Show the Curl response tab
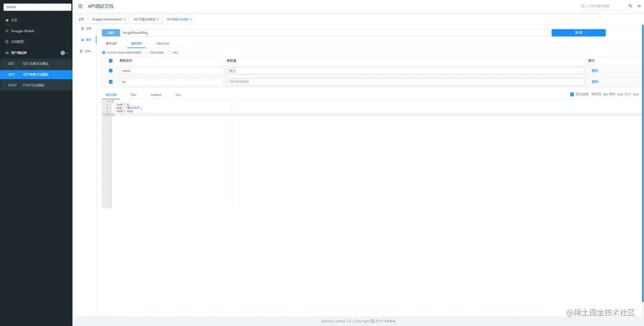The image size is (644, 326). coord(178,95)
